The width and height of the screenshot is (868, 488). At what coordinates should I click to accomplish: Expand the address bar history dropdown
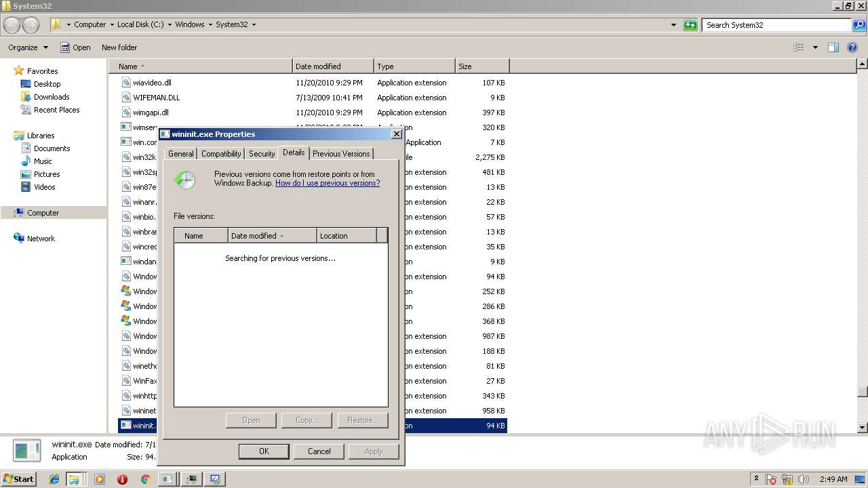pos(673,25)
